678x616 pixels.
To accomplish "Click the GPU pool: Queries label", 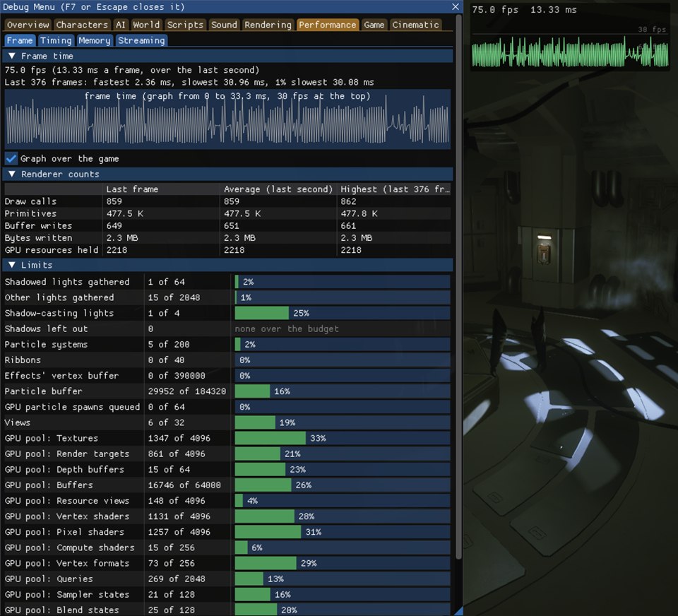I will [49, 579].
